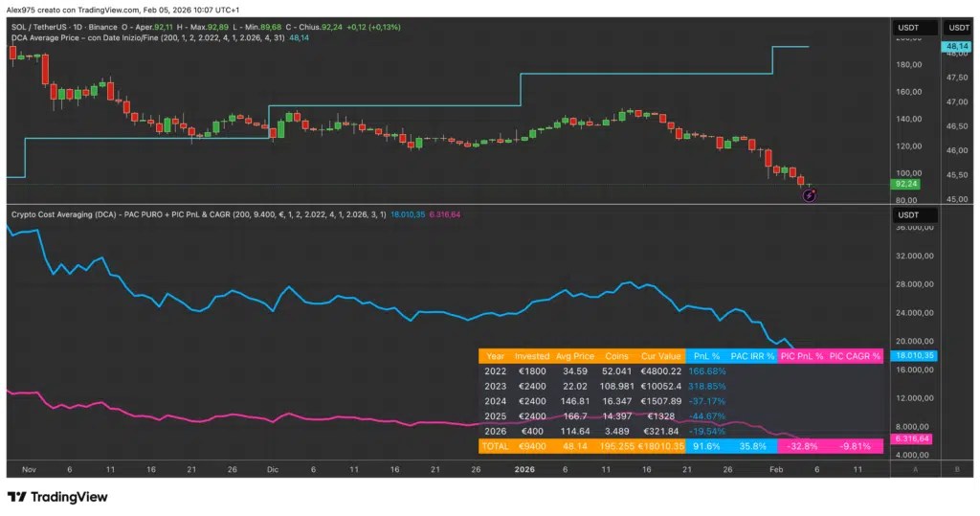Click the -32.8% PIC PnL cell
Viewport: 980px width, 516px height.
pos(802,446)
